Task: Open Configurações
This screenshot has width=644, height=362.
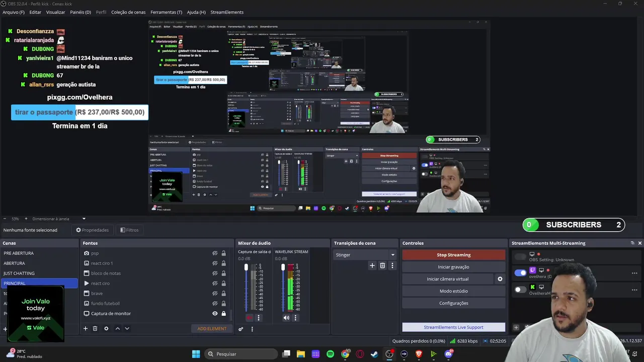Action: tap(453, 303)
